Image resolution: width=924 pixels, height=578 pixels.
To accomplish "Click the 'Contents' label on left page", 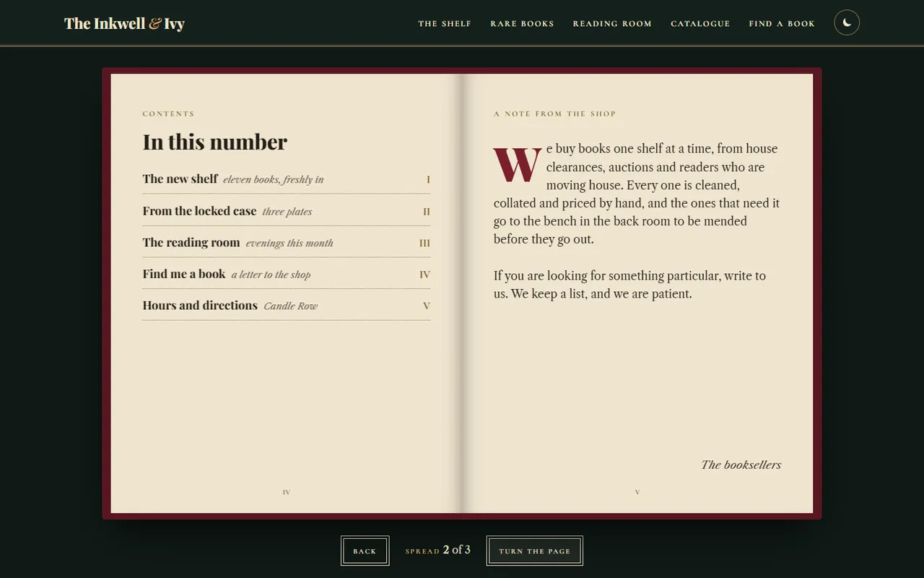I will click(168, 113).
